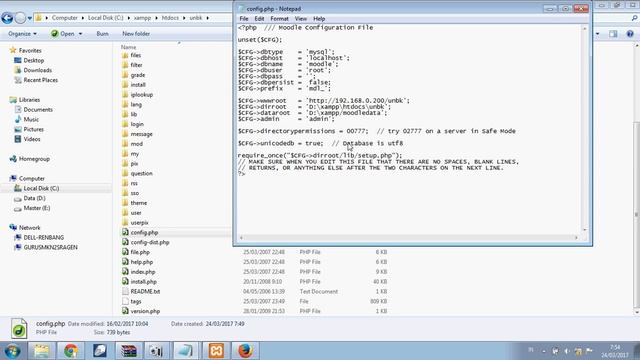Screen dimensions: 640x360
Task: Select the message folder icon
Action: (x=125, y=134)
